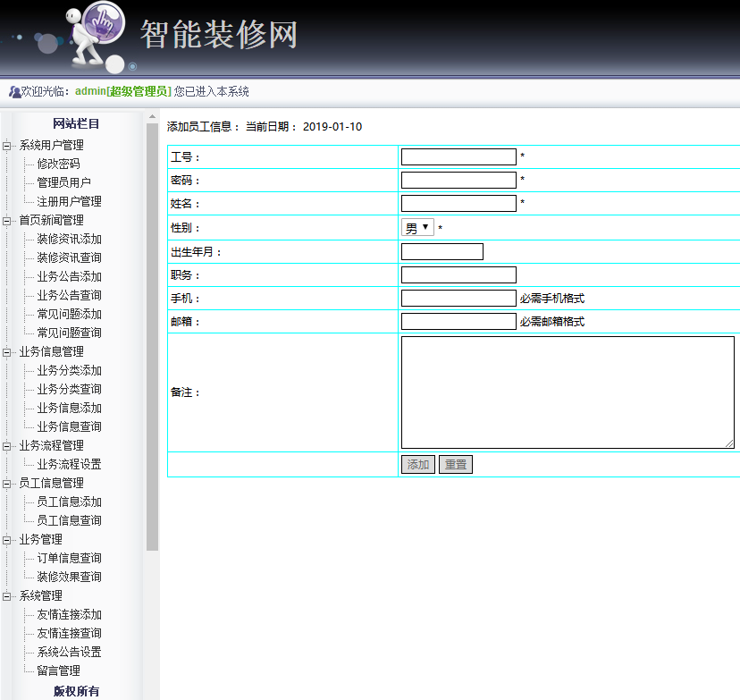Click the 添加 submit button
Viewport: 740px width, 700px height.
point(418,465)
